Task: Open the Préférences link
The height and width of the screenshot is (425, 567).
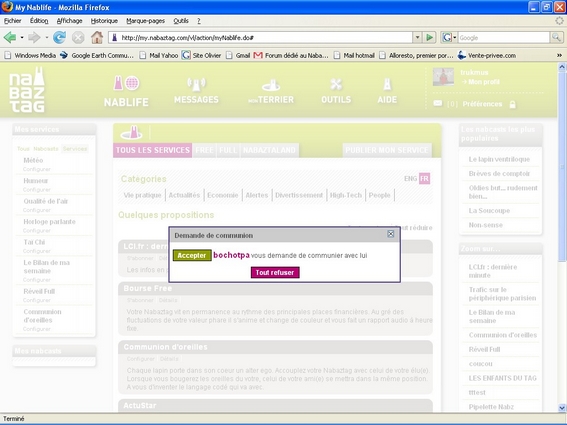Action: point(482,104)
